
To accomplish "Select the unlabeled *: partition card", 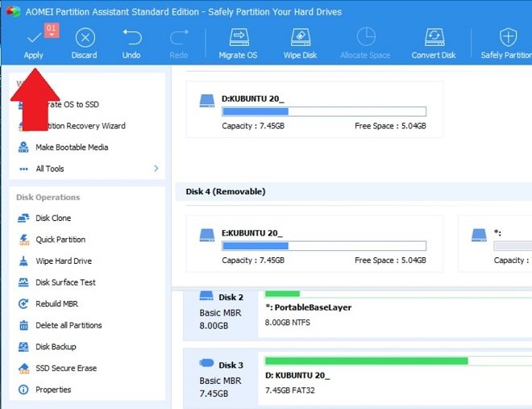I will pos(496,244).
